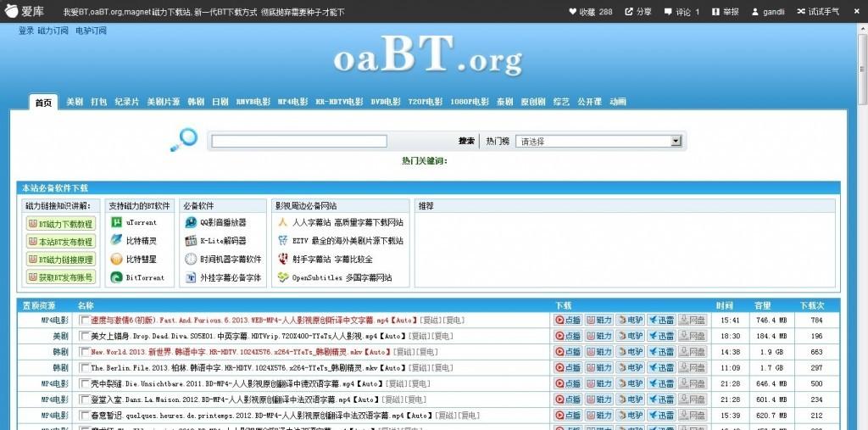Viewport: 868px width, 430px height.
Task: Click the BitTorrent green logo icon
Action: coord(116,277)
